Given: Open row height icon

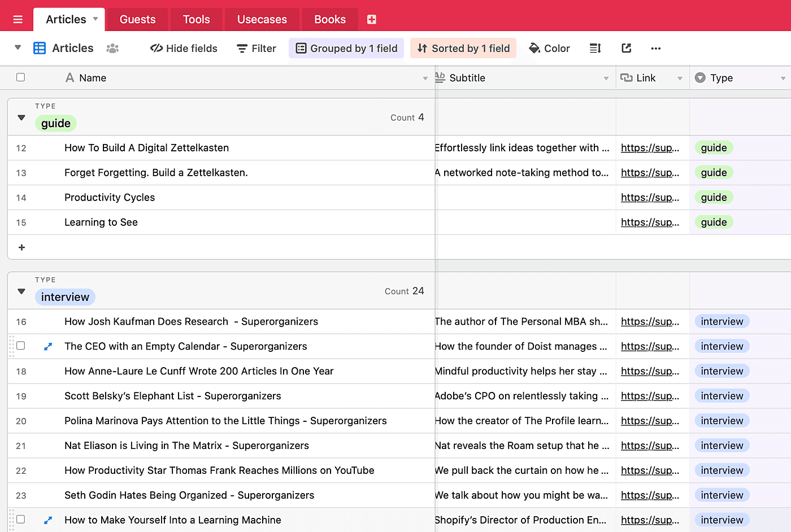Looking at the screenshot, I should [596, 48].
